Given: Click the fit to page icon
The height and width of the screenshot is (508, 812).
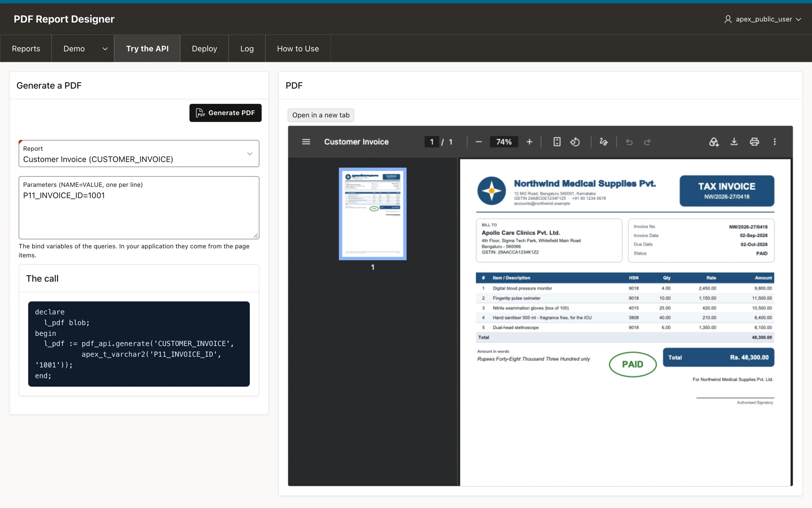Looking at the screenshot, I should [557, 142].
